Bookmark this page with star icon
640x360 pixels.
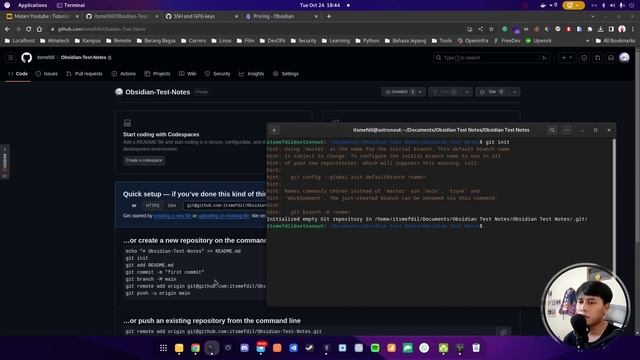[x=491, y=29]
